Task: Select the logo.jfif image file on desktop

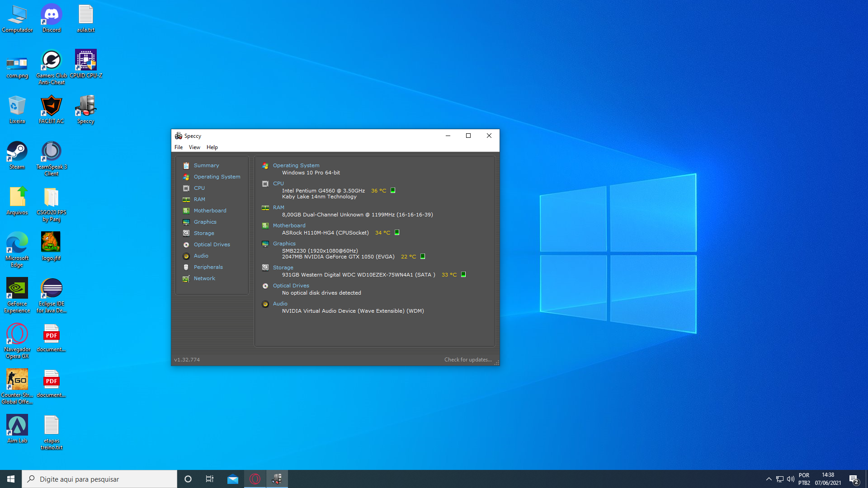Action: point(52,246)
